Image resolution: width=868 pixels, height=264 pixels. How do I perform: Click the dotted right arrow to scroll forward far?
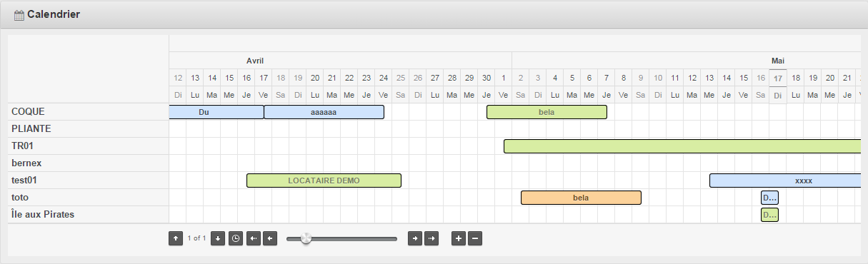point(431,238)
